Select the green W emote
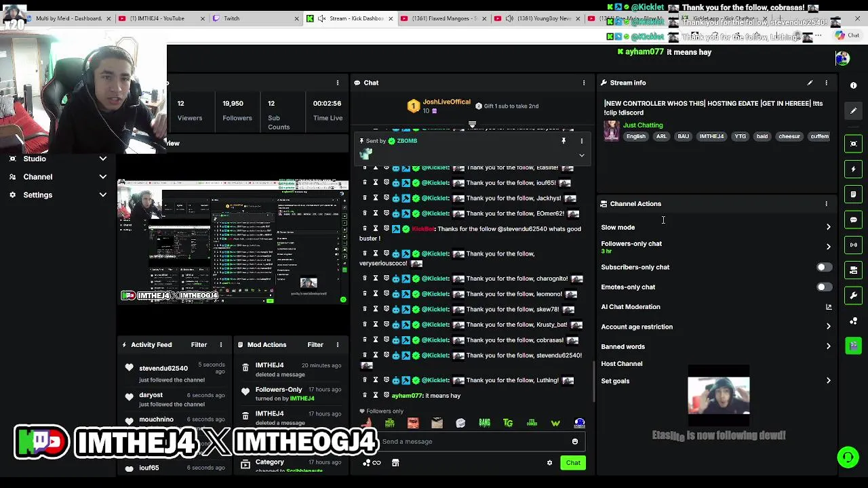 555,423
